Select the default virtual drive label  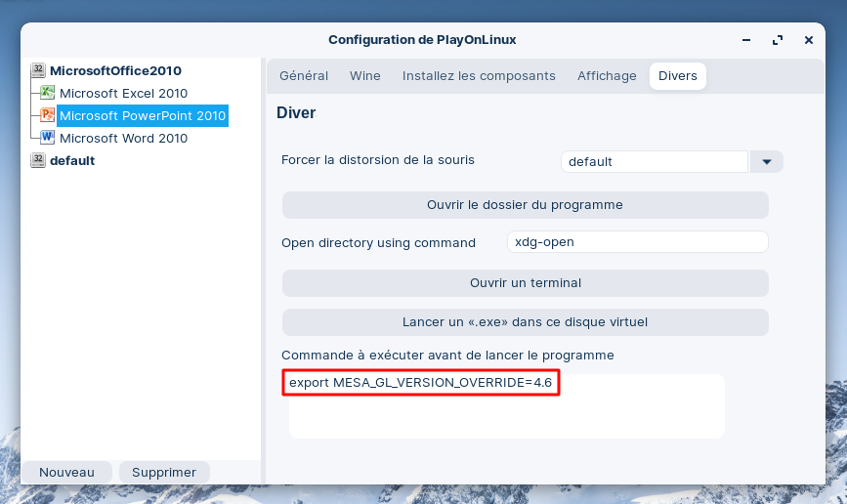(72, 161)
